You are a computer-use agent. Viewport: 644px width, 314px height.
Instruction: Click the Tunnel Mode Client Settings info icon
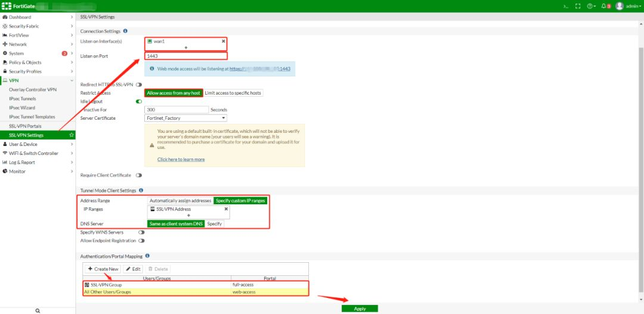tap(141, 191)
